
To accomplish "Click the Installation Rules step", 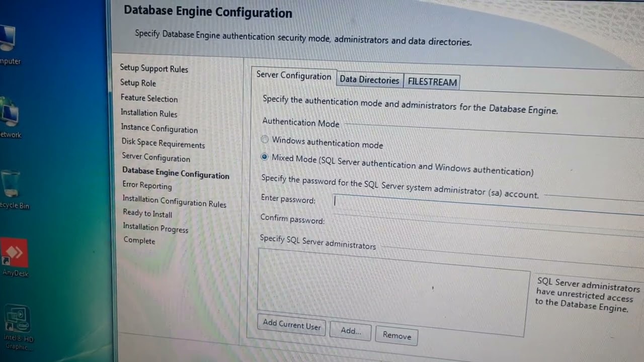I will click(x=149, y=113).
